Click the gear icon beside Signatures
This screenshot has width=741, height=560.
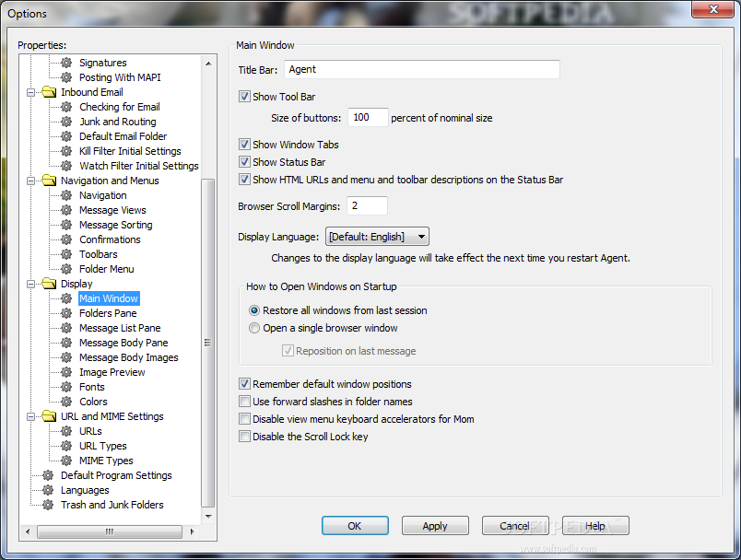66,63
